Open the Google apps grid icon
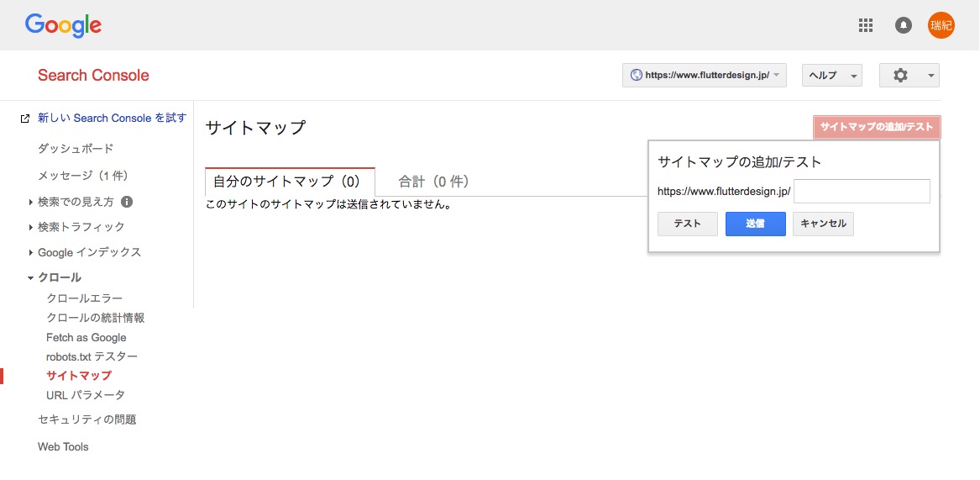Image resolution: width=980 pixels, height=480 pixels. (865, 25)
